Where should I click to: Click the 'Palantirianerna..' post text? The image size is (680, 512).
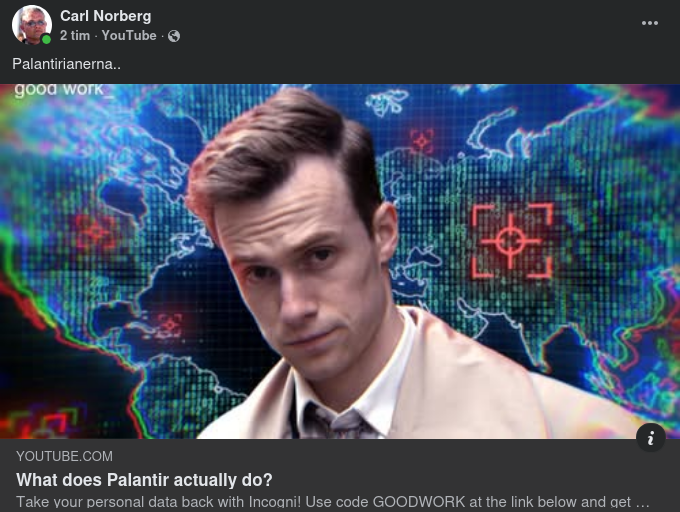66,64
